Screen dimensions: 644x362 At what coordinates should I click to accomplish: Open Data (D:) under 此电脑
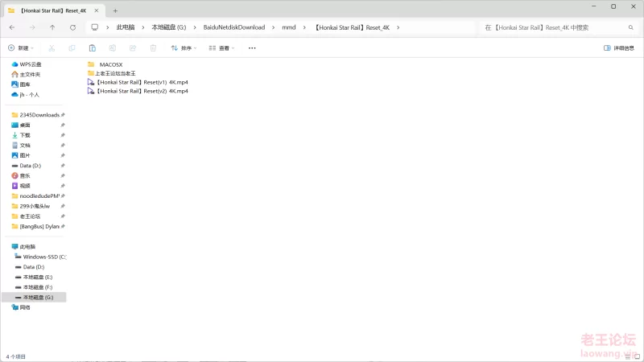(30, 267)
